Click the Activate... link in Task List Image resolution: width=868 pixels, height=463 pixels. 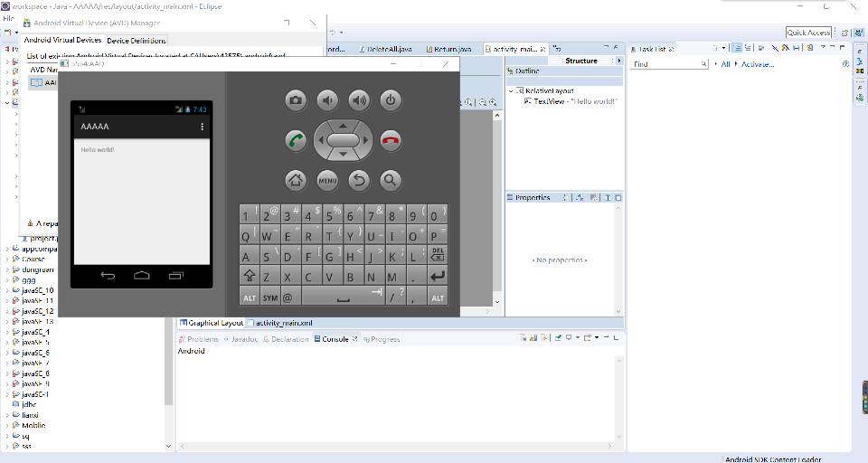pos(757,64)
